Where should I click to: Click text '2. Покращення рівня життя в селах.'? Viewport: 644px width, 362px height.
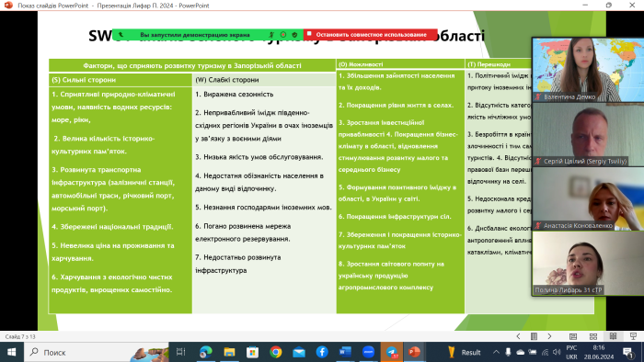396,106
